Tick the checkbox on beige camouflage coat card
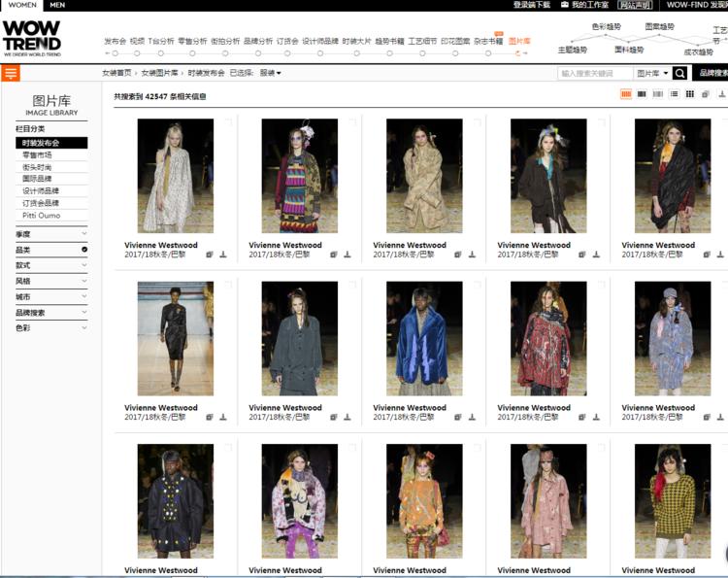Screen dimensions: 728x578 point(477,122)
